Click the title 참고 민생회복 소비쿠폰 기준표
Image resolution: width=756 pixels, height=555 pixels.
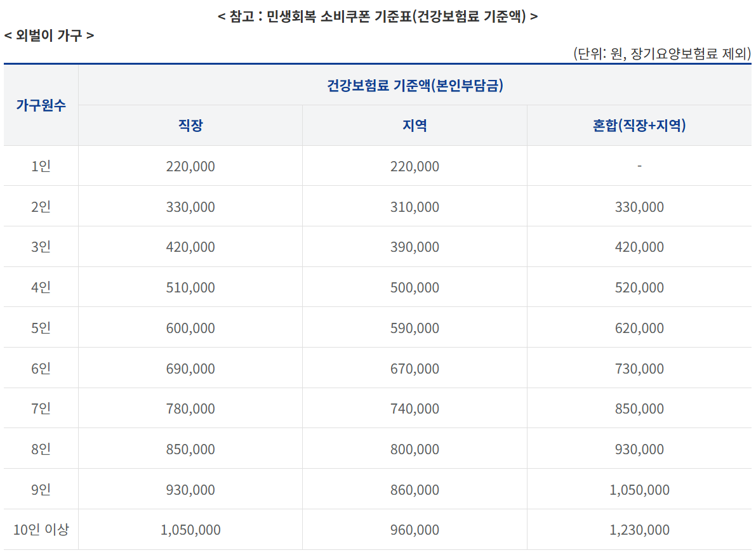coord(378,16)
